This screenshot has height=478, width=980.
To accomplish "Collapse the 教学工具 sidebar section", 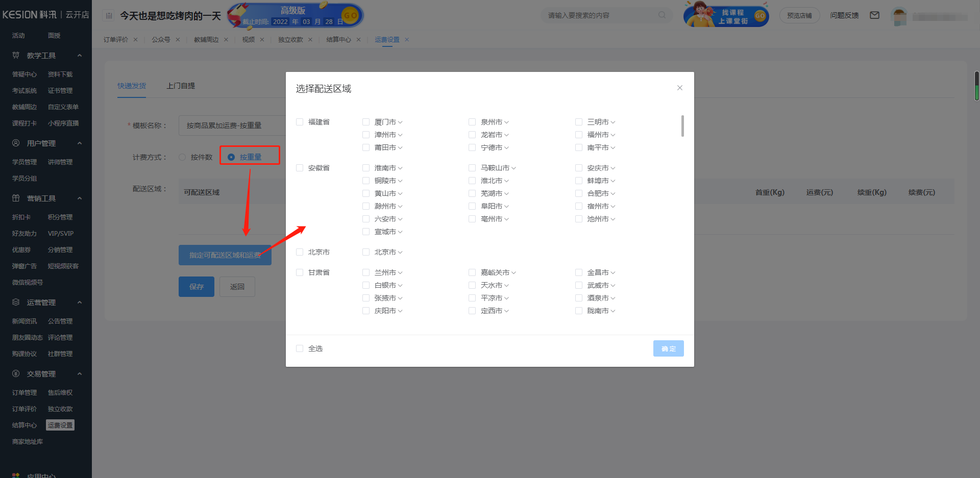I will click(80, 55).
